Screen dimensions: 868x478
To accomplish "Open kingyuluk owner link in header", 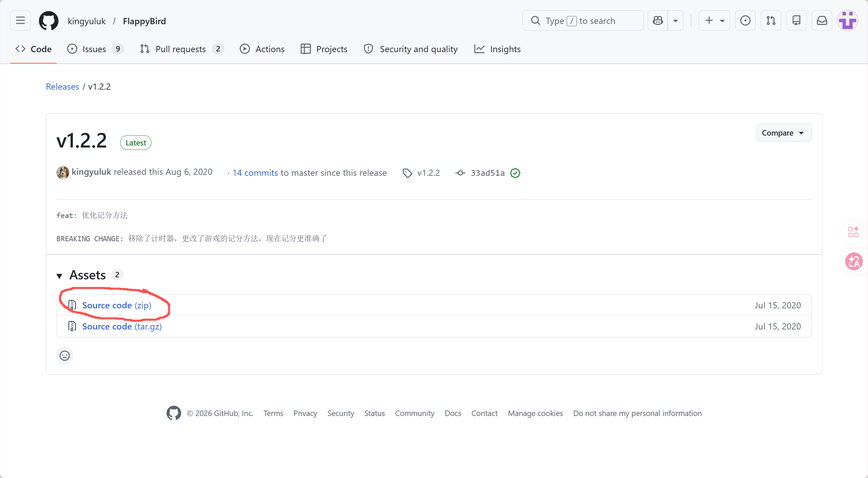I will pyautogui.click(x=86, y=21).
